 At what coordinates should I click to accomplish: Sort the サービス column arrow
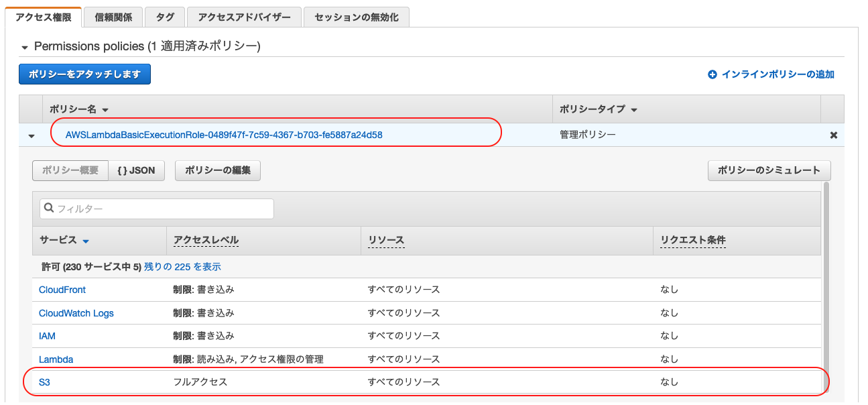pyautogui.click(x=86, y=241)
